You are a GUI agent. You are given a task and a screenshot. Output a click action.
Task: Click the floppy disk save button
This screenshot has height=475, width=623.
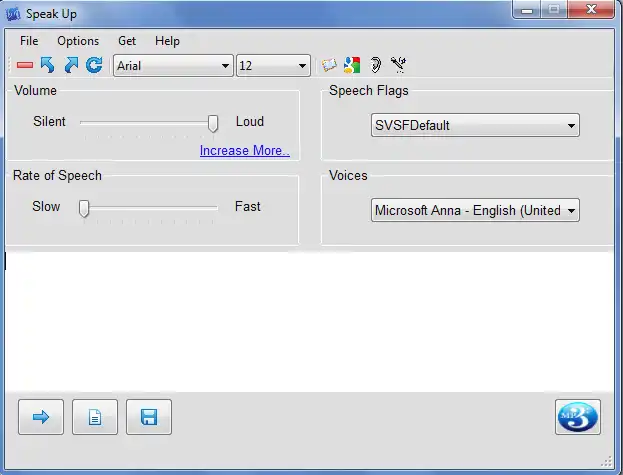click(149, 417)
